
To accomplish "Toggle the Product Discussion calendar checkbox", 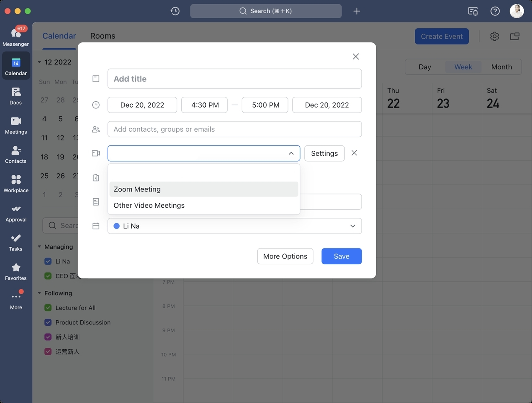I will point(48,322).
